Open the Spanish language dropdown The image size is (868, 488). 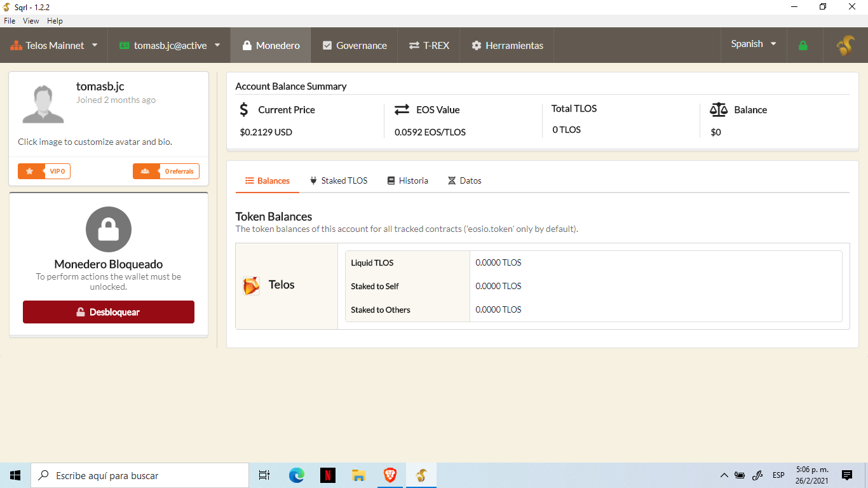pos(754,44)
